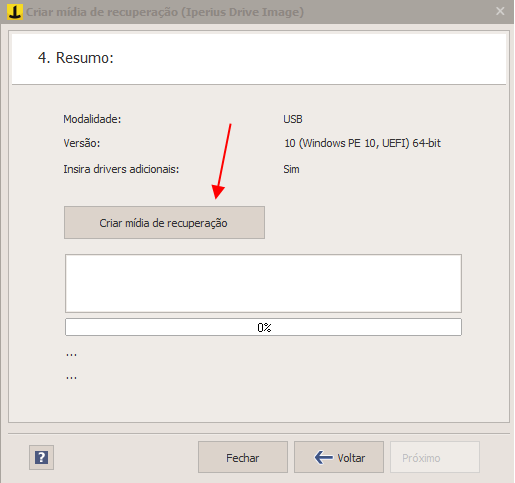This screenshot has height=483, width=515.
Task: Click the Iperius anchor icon in title bar
Action: 15,12
